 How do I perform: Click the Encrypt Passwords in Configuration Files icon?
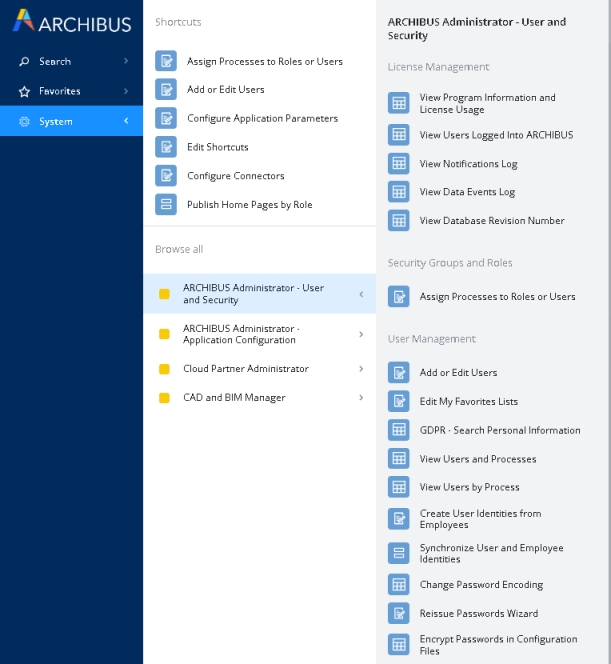coord(399,645)
